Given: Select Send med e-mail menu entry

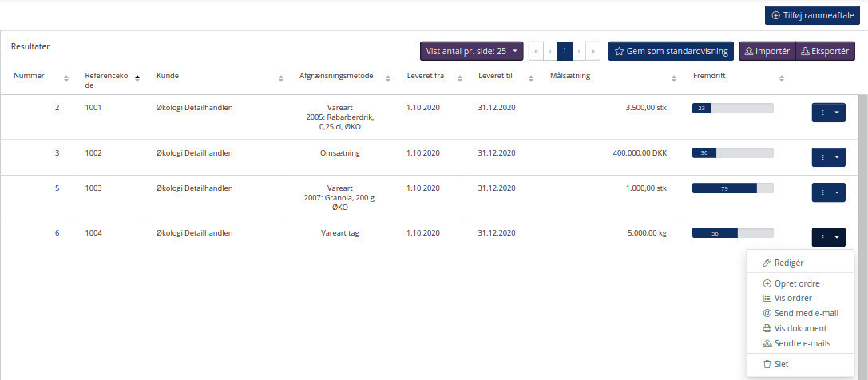Looking at the screenshot, I should [806, 313].
